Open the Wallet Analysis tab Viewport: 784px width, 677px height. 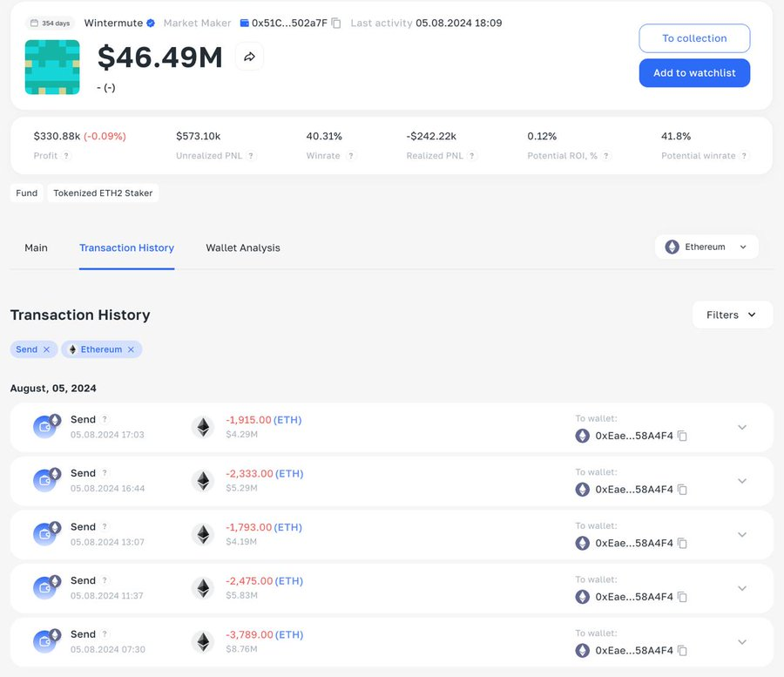(243, 248)
